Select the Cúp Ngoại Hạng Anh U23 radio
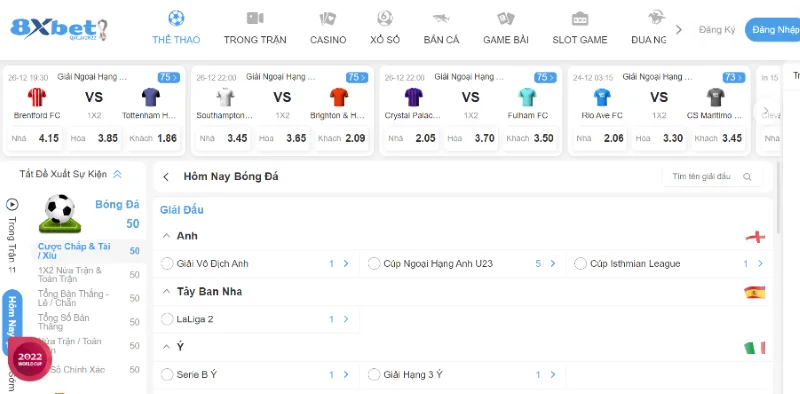Viewport: 800px width, 394px height. click(374, 264)
